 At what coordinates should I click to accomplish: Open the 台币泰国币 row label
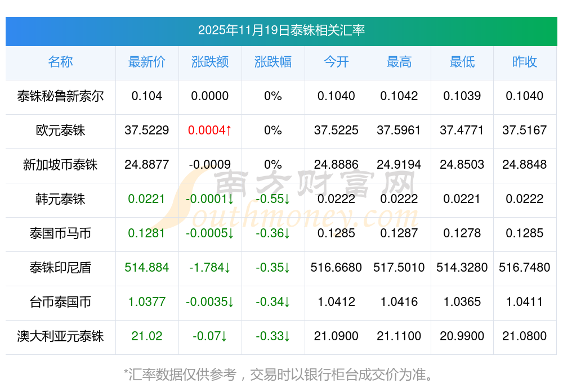coord(60,302)
